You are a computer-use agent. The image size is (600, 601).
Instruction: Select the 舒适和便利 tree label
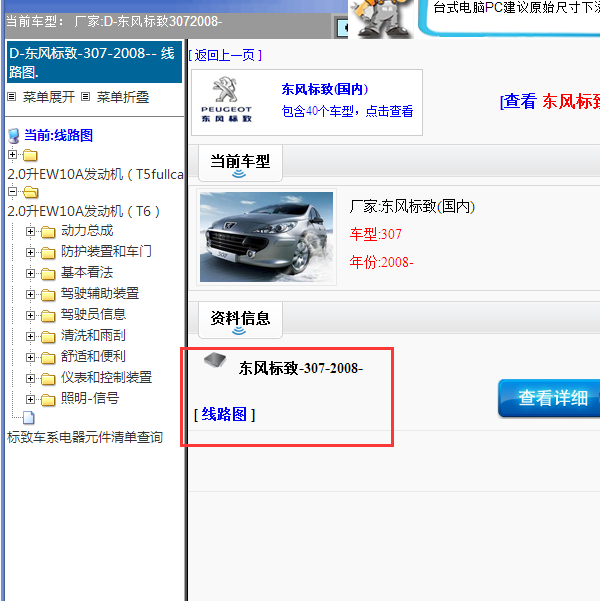93,356
